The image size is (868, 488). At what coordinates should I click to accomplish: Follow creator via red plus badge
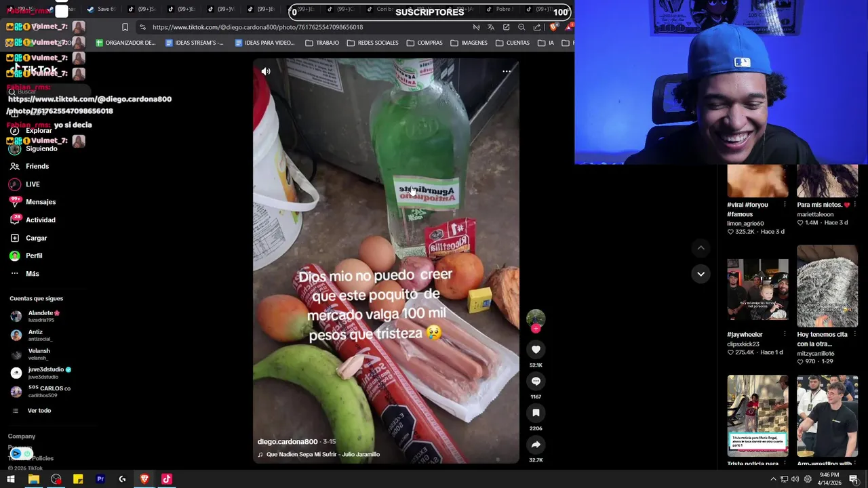click(536, 329)
